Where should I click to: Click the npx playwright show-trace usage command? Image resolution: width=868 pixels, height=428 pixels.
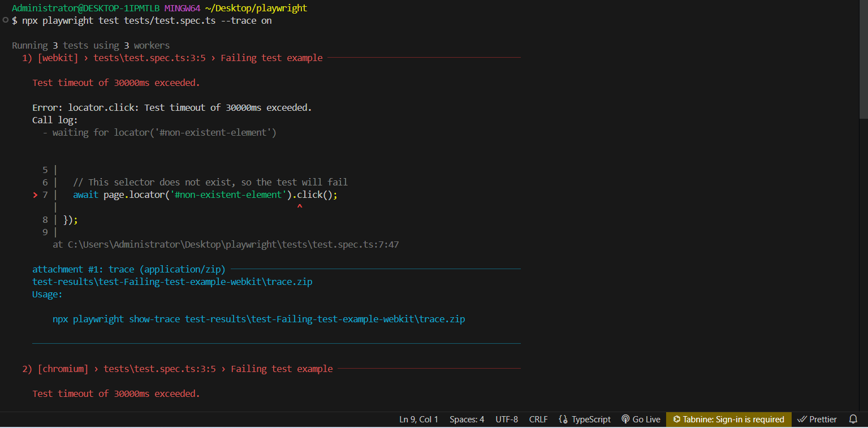click(x=259, y=319)
